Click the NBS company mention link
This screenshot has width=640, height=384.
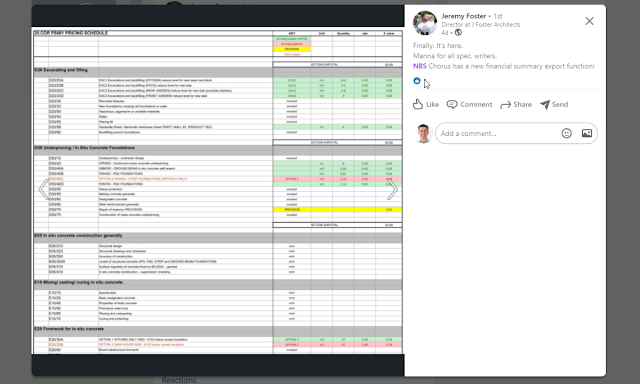point(420,66)
